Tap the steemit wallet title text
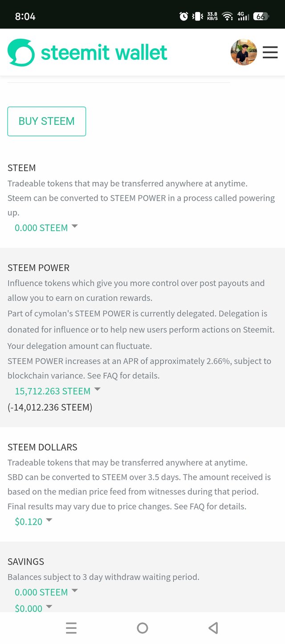Image resolution: width=285 pixels, height=644 pixels. 104,53
